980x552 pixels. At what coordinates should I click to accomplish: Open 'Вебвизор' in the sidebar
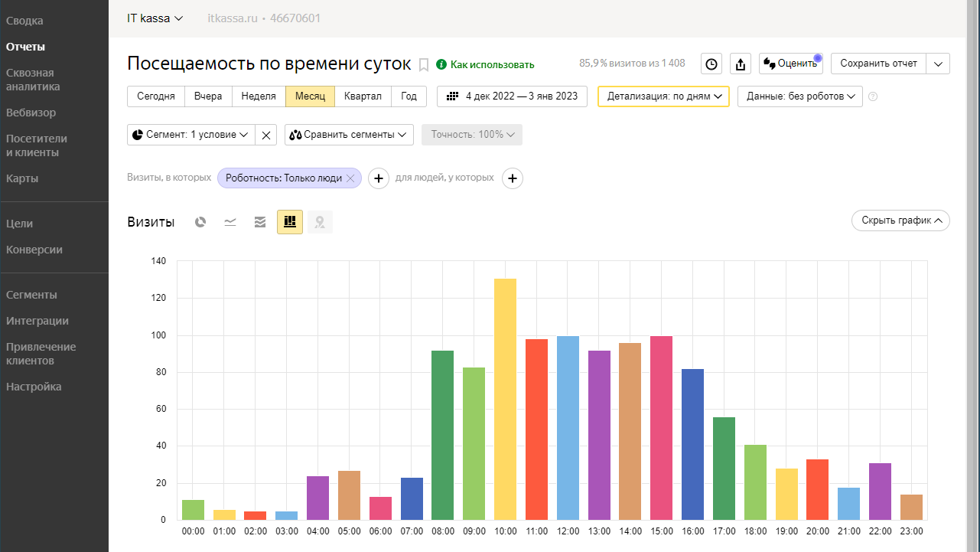tap(31, 113)
